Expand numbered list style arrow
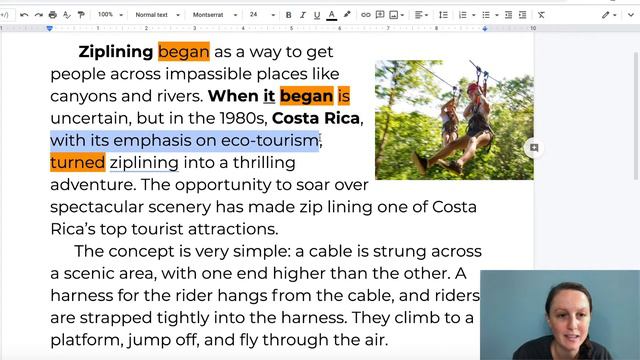The width and height of the screenshot is (640, 360). [473, 15]
